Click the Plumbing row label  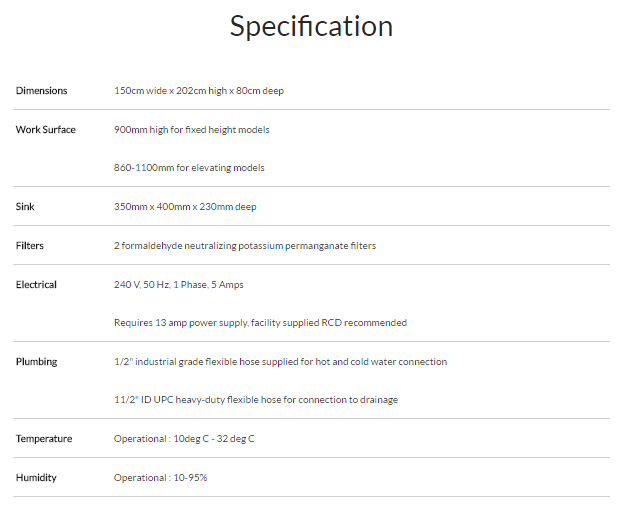pyautogui.click(x=36, y=362)
